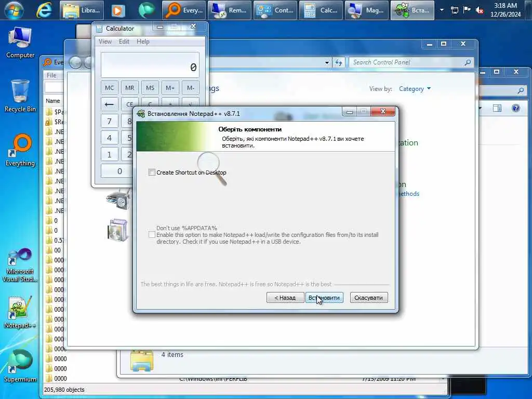Click printer icon in Control Panel

pyautogui.click(x=118, y=200)
